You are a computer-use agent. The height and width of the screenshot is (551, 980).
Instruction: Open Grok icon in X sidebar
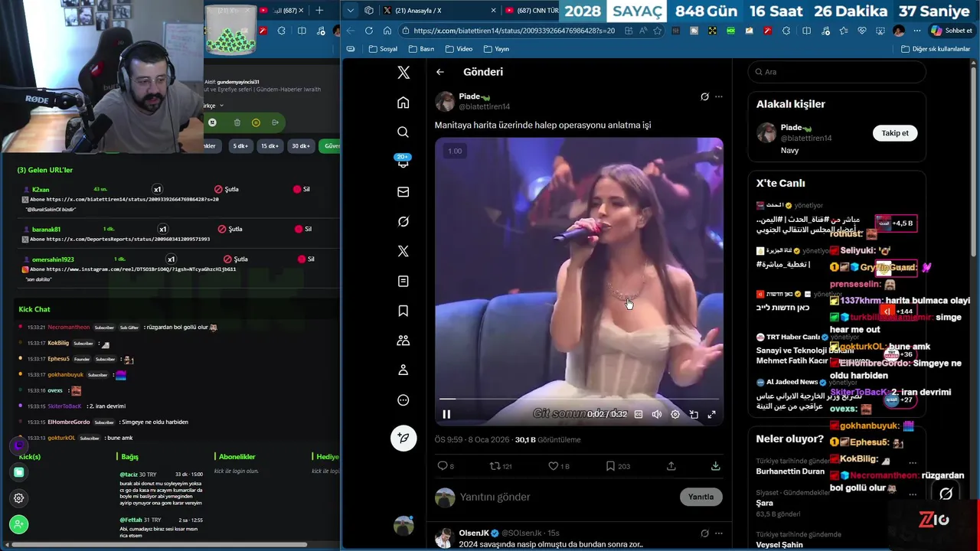403,221
